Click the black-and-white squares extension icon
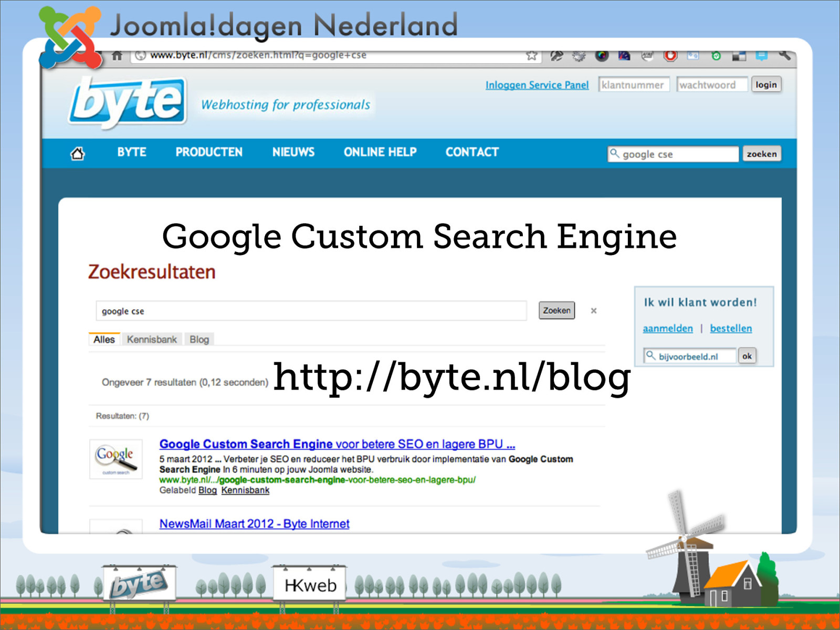Screen dimensions: 840x630 (x=739, y=56)
